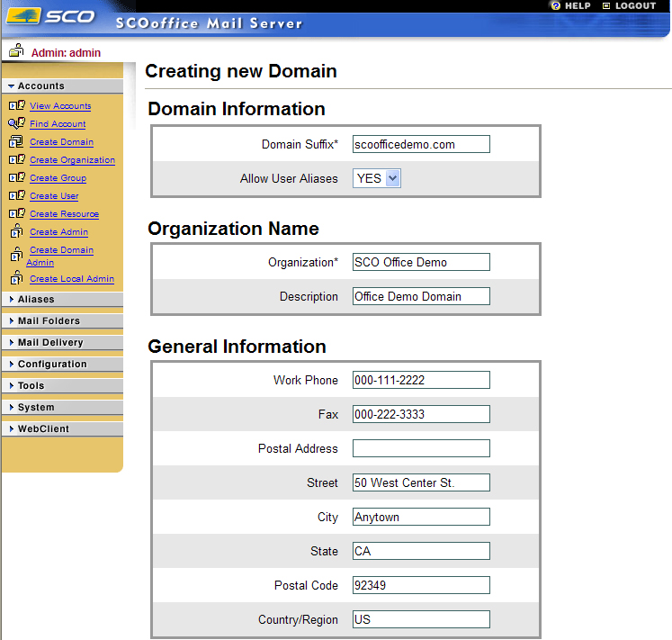Collapse the Accounts section

pos(40,86)
